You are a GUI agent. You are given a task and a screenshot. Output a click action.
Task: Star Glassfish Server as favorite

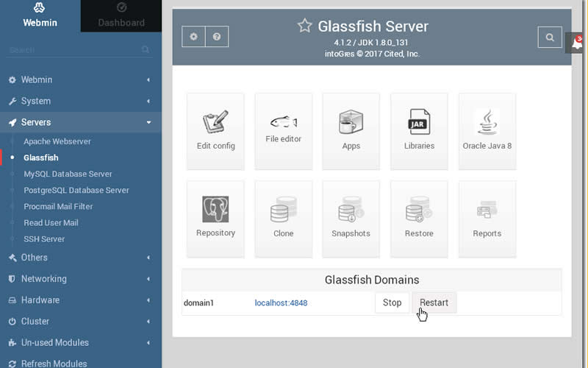point(304,26)
